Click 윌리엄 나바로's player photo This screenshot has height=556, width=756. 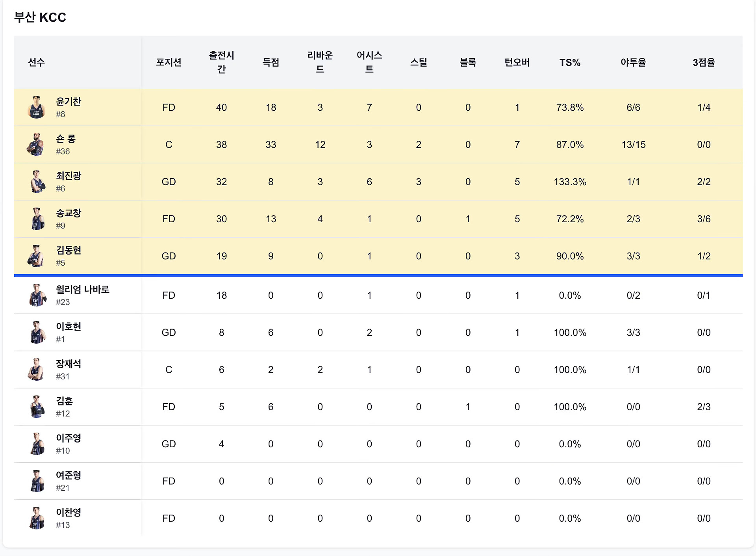37,295
